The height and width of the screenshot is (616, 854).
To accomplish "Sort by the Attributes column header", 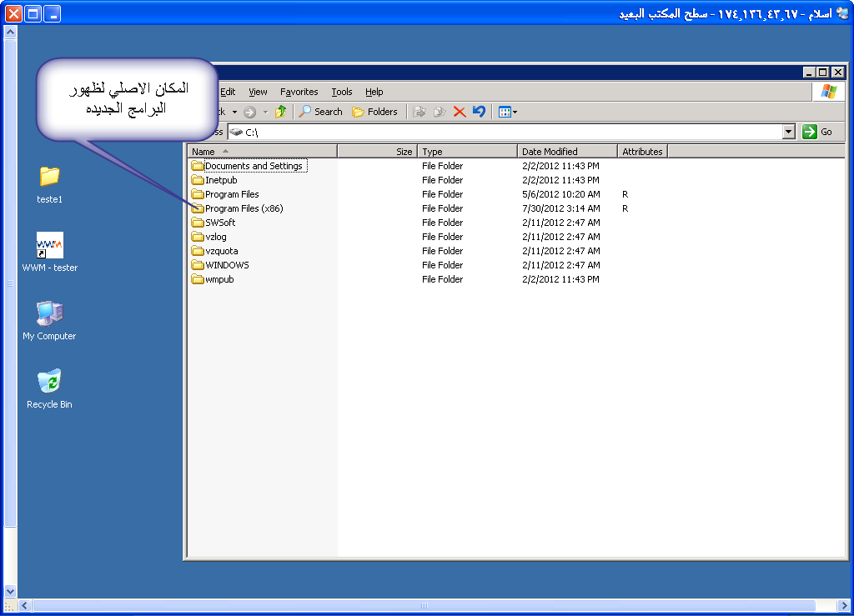I will point(642,151).
